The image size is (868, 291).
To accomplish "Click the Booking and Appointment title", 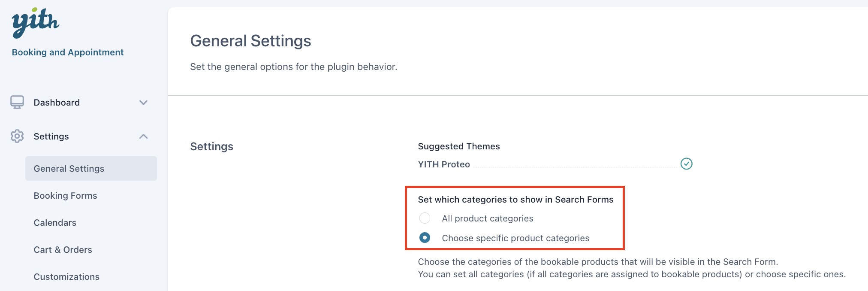I will [68, 52].
